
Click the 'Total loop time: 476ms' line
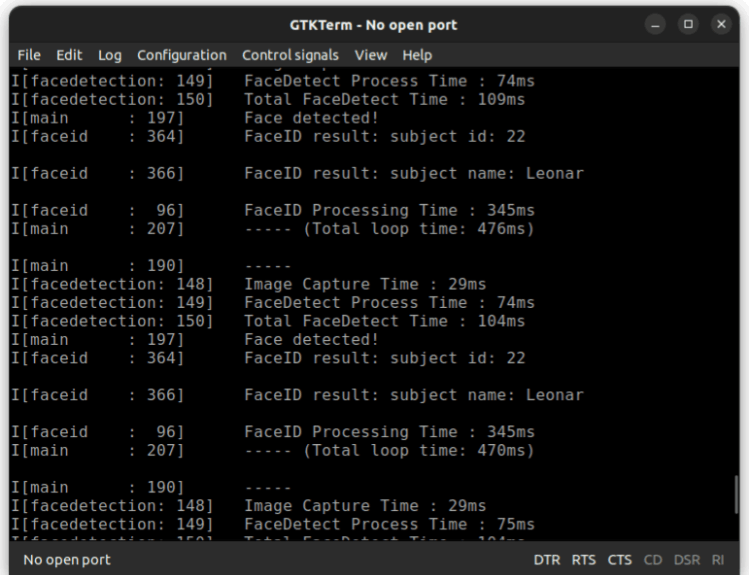[x=273, y=229]
